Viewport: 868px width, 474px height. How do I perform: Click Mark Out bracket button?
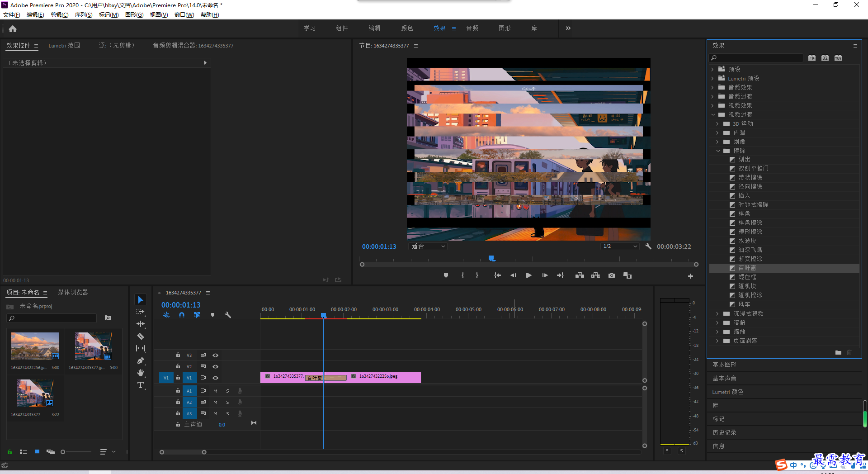(477, 275)
